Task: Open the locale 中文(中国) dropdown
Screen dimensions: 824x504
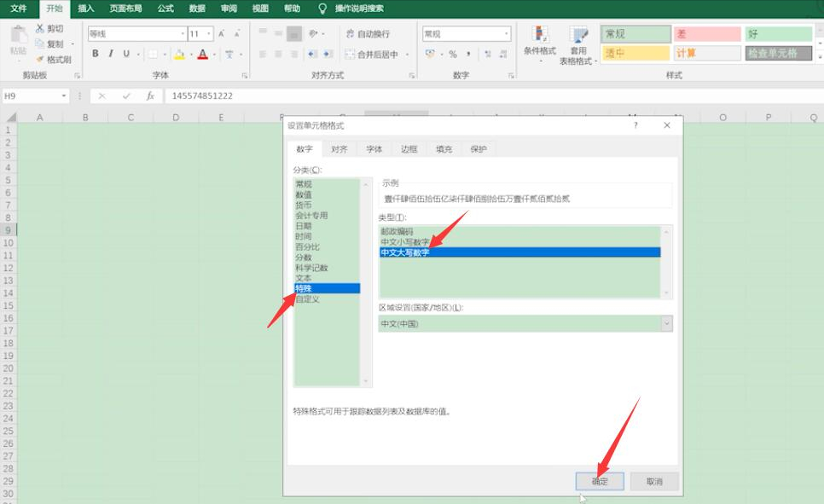Action: pyautogui.click(x=666, y=323)
